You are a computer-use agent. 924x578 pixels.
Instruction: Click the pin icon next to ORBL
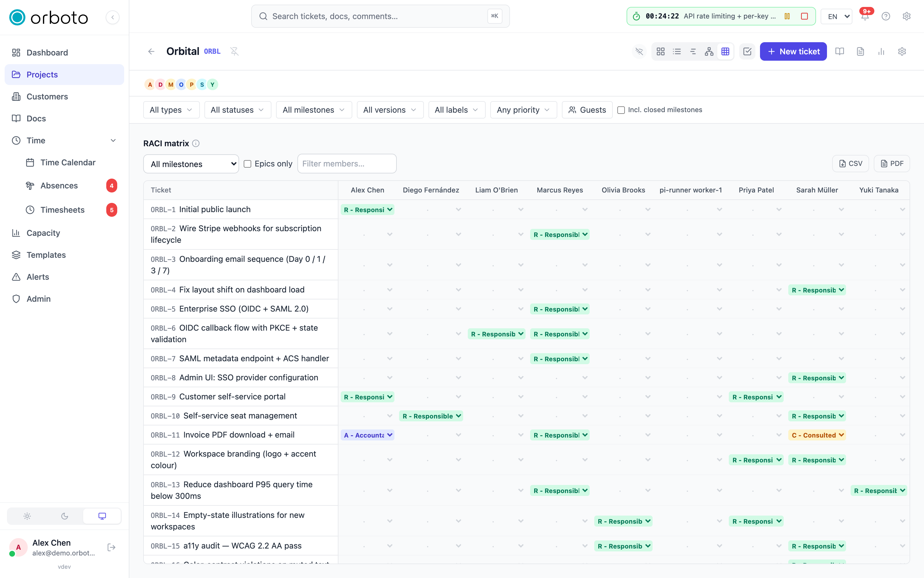pyautogui.click(x=234, y=51)
